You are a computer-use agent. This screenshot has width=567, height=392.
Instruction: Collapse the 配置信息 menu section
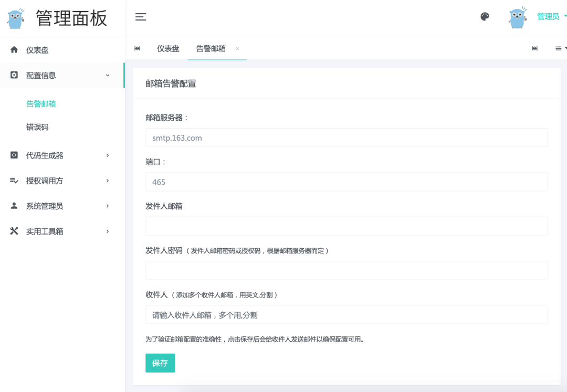tap(108, 75)
